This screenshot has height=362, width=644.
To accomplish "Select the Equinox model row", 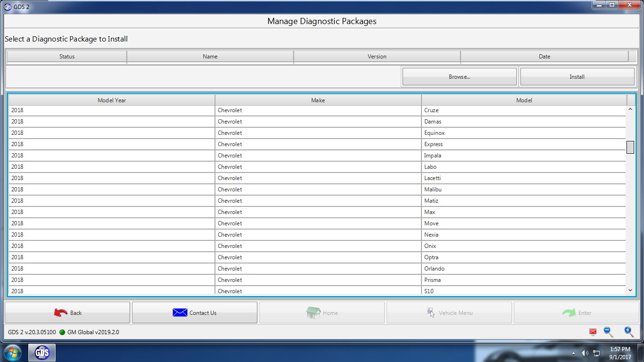I will pos(317,133).
